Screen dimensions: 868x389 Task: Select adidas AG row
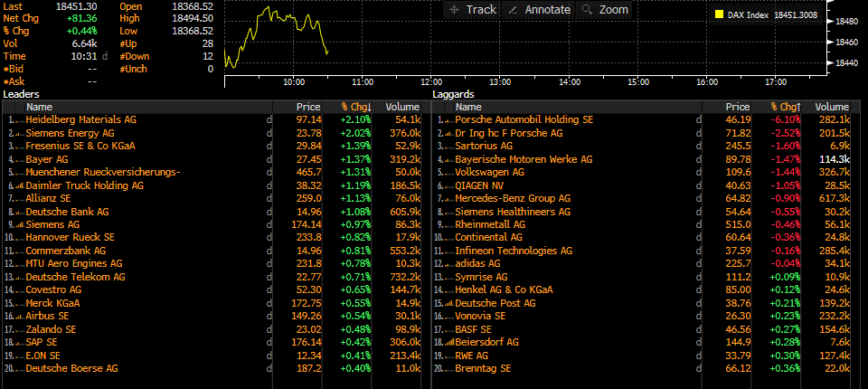(477, 264)
